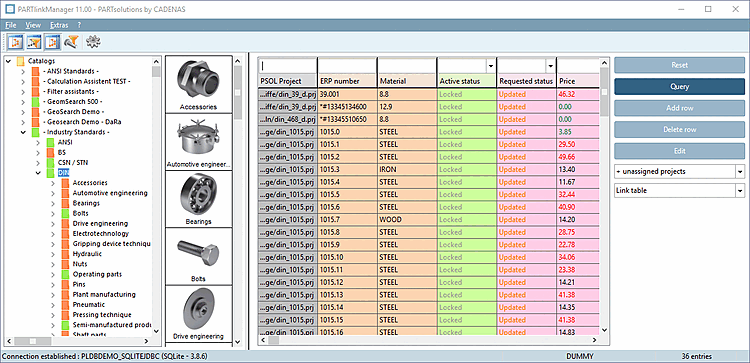750x363 pixels.
Task: Click the Reset button
Action: pyautogui.click(x=679, y=65)
